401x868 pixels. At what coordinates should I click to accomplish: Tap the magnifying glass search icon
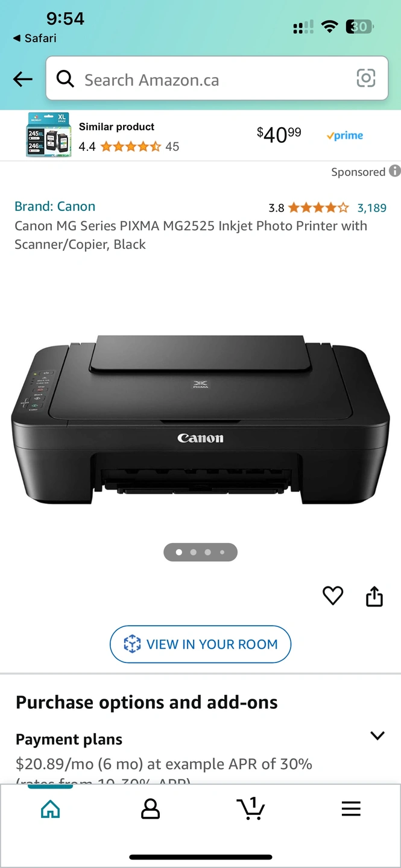(x=65, y=78)
